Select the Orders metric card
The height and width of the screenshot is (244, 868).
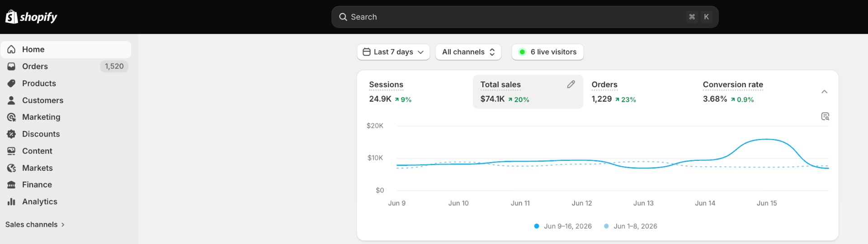tap(638, 92)
